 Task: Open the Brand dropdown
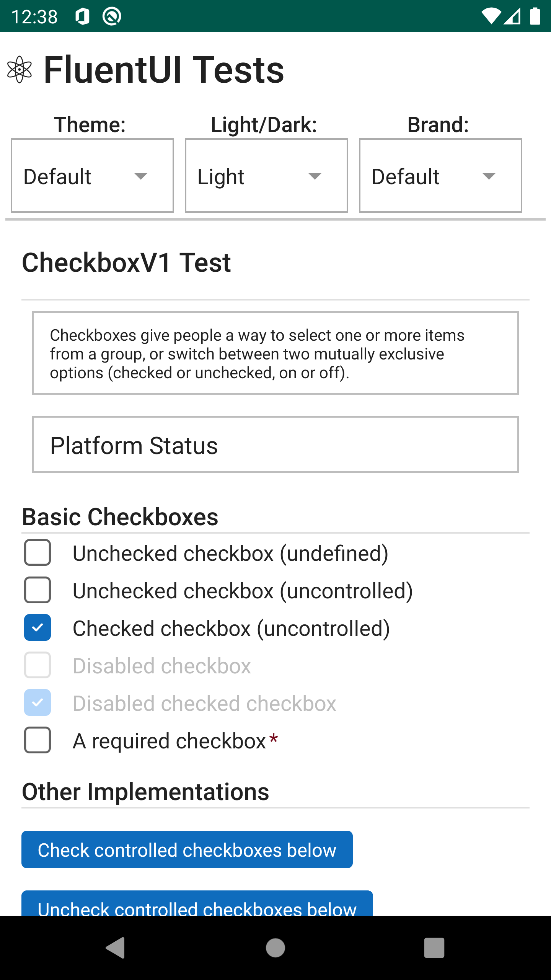coord(440,175)
